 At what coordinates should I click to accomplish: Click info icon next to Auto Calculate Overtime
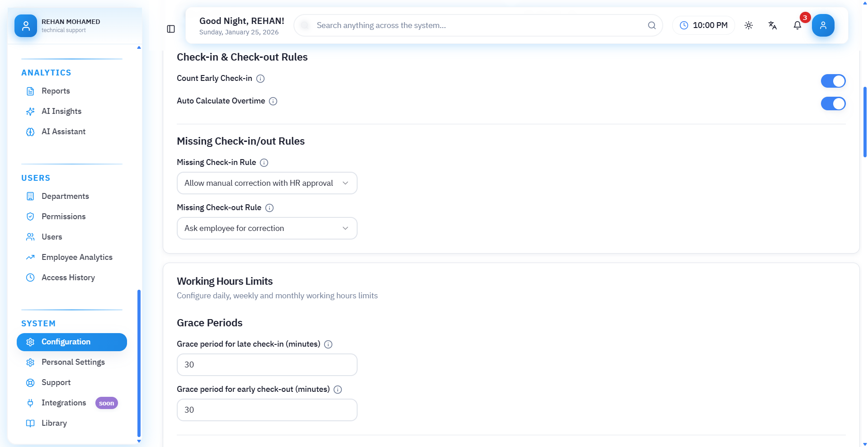click(x=273, y=101)
